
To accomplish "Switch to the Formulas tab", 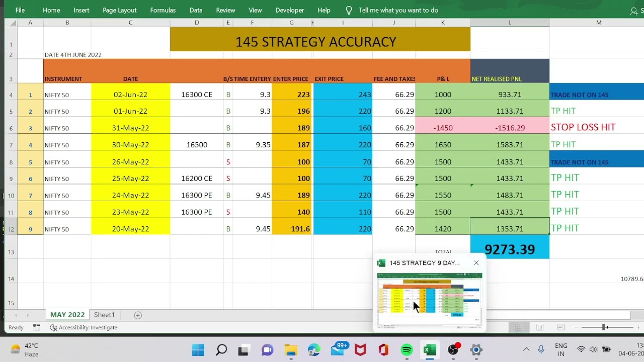I will (163, 10).
